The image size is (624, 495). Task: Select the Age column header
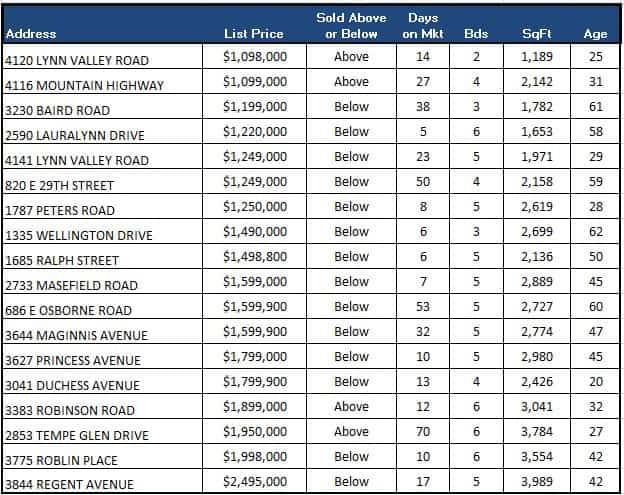tap(595, 34)
